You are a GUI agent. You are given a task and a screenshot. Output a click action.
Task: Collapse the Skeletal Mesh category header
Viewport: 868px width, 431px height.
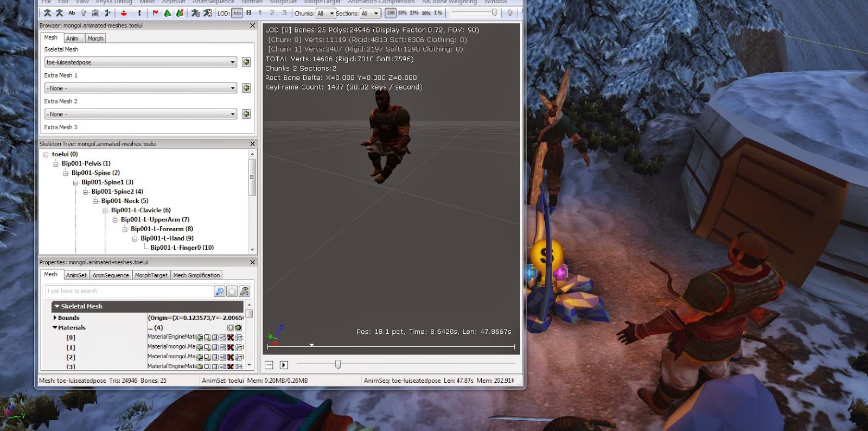point(57,306)
